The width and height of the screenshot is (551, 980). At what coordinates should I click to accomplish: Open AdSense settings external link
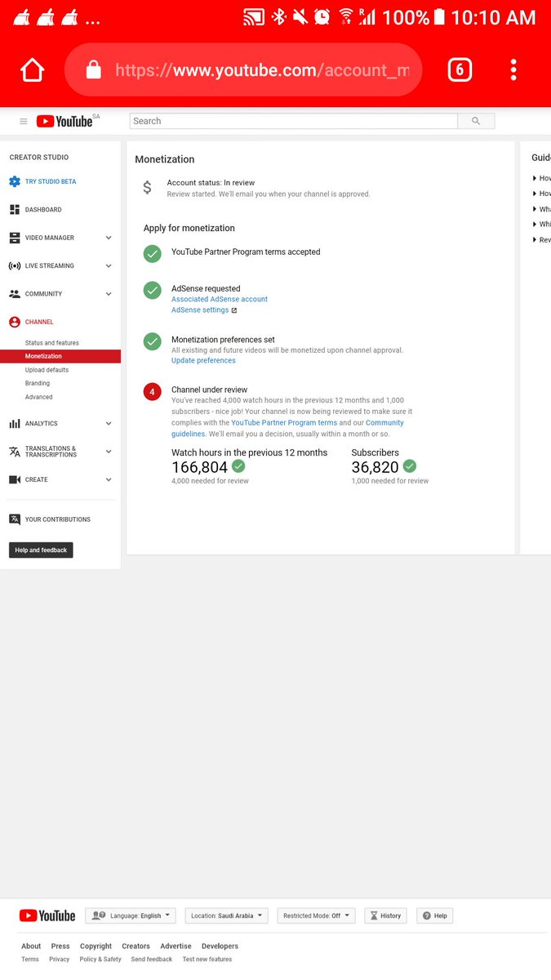204,310
